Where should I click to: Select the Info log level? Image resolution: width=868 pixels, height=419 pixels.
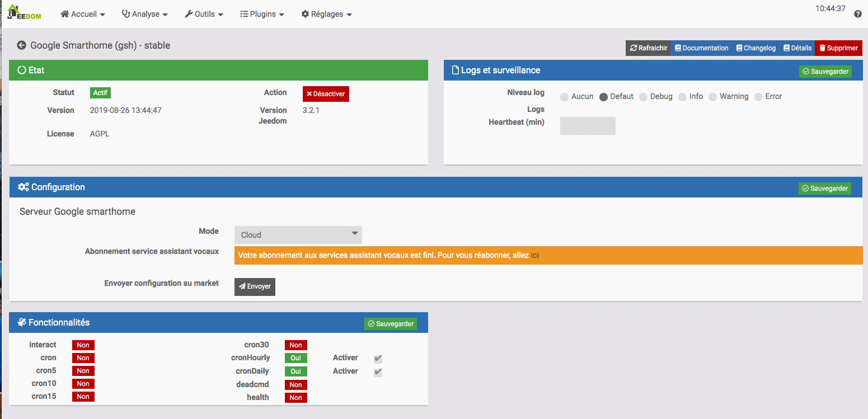pyautogui.click(x=682, y=97)
